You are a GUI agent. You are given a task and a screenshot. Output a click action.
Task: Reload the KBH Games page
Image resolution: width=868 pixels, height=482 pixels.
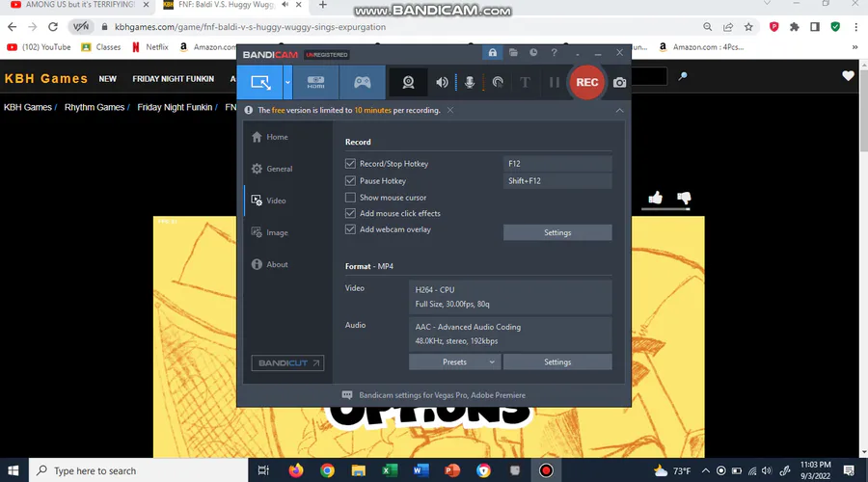(53, 27)
